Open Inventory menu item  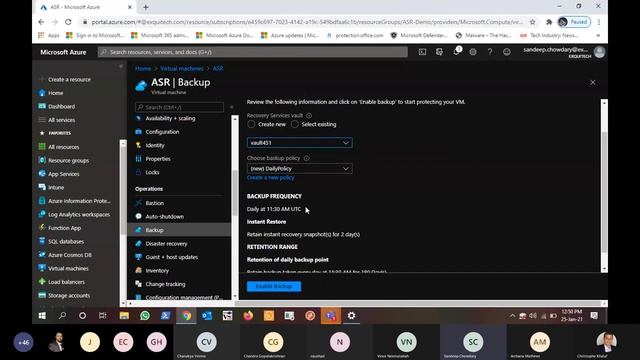pos(157,271)
